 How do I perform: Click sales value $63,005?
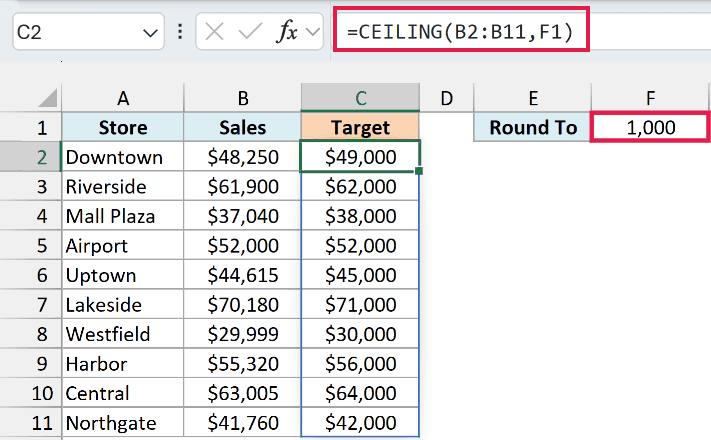click(243, 392)
